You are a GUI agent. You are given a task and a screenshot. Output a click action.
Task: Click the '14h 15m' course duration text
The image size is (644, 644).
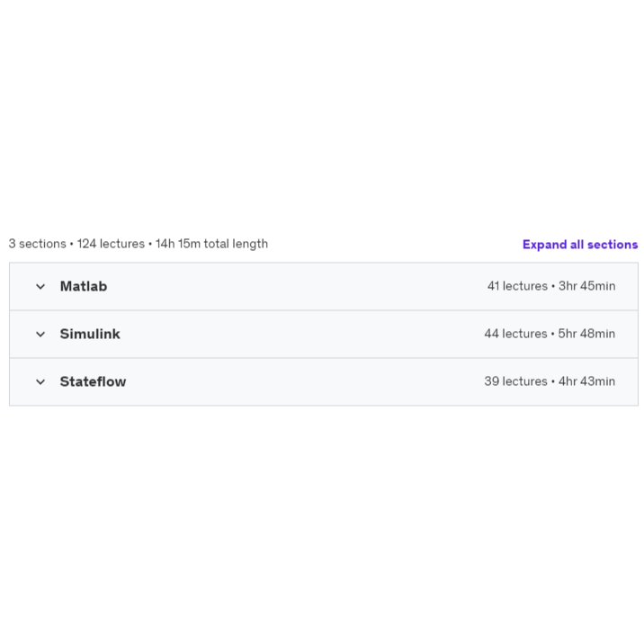[x=178, y=244]
